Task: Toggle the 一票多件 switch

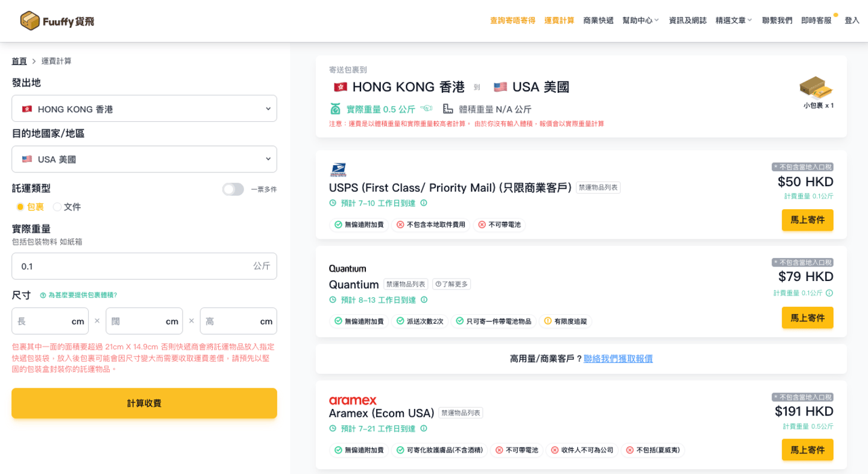Action: [233, 189]
